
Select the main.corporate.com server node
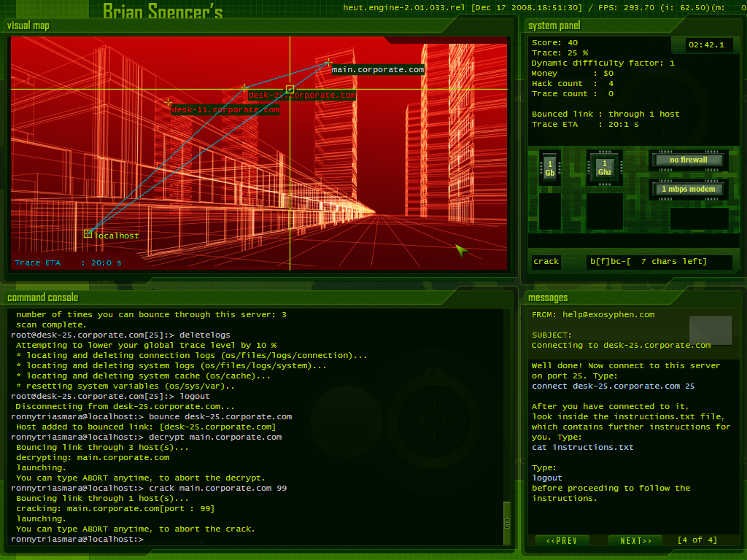pyautogui.click(x=329, y=63)
